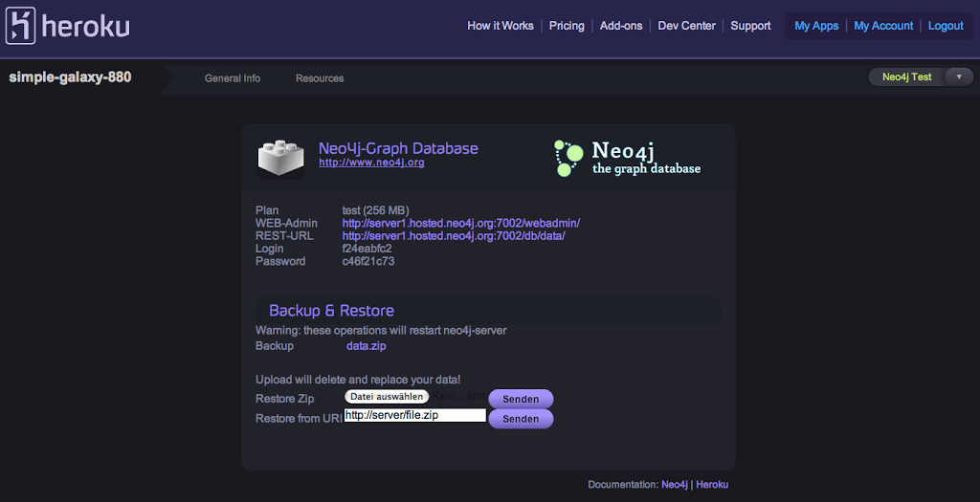Open the REST-URL db/data link

pyautogui.click(x=454, y=236)
